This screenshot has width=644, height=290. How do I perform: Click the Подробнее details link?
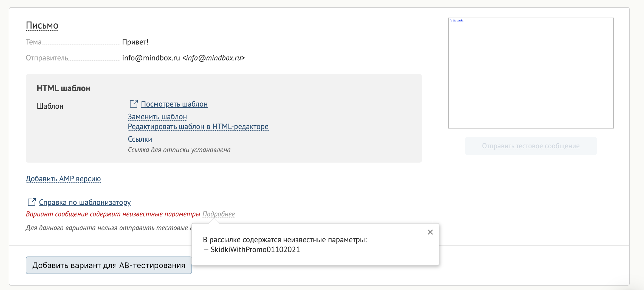click(219, 214)
